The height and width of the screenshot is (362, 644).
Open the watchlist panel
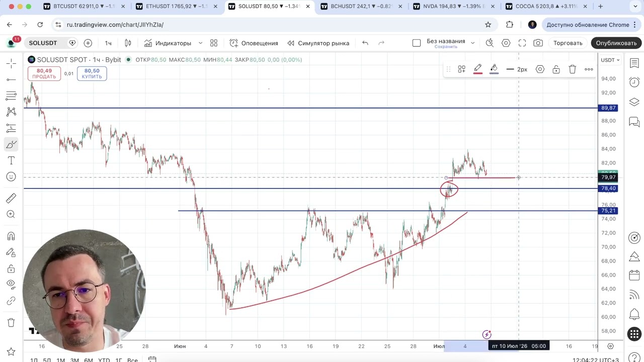tap(634, 63)
